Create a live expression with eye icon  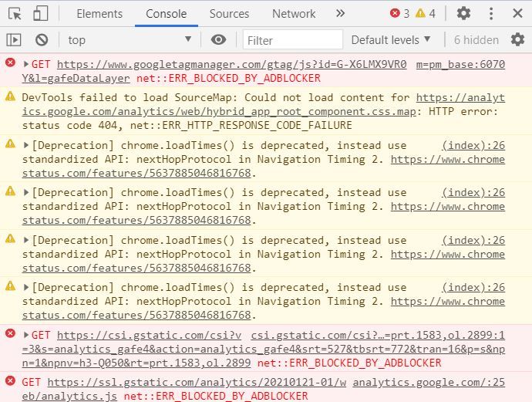tap(218, 39)
